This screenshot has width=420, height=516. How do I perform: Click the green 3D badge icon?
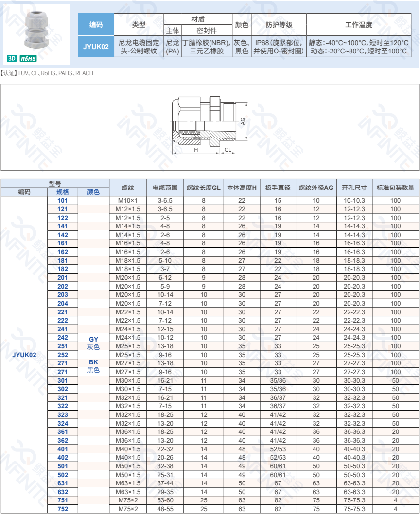12,59
